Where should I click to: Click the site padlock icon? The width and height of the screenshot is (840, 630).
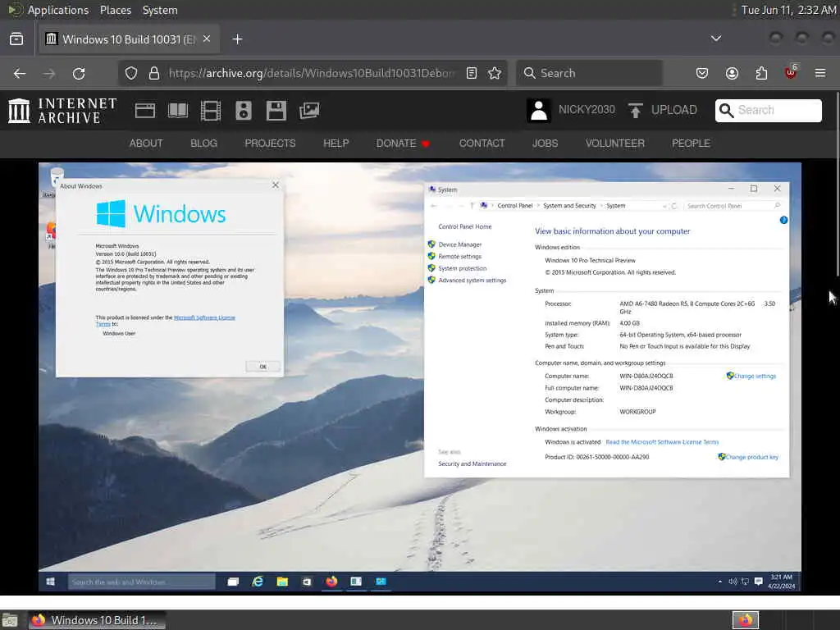tap(153, 73)
